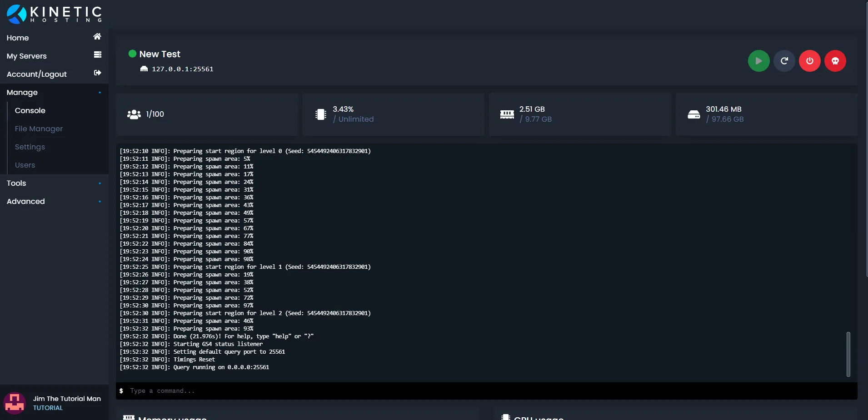Open the Users page in sidebar
The image size is (868, 420).
25,165
